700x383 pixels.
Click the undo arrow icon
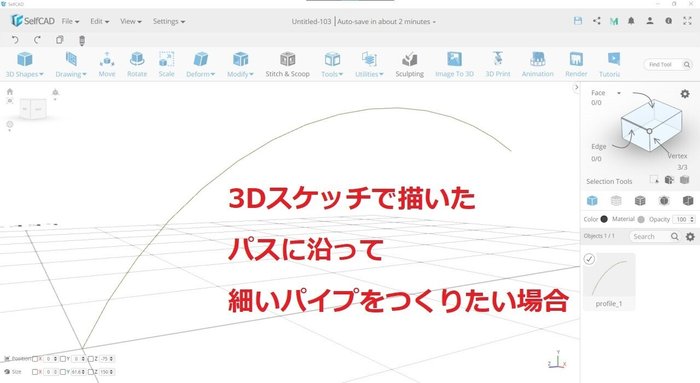click(15, 40)
